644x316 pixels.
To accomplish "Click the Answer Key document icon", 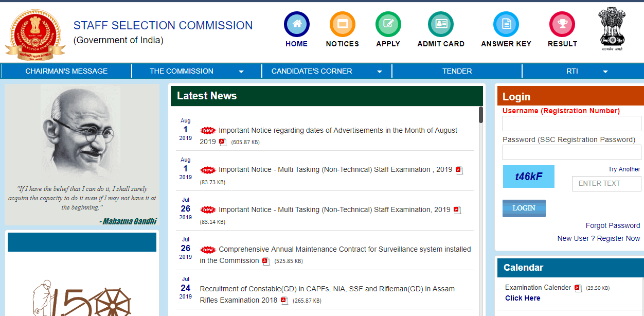I will (x=506, y=24).
